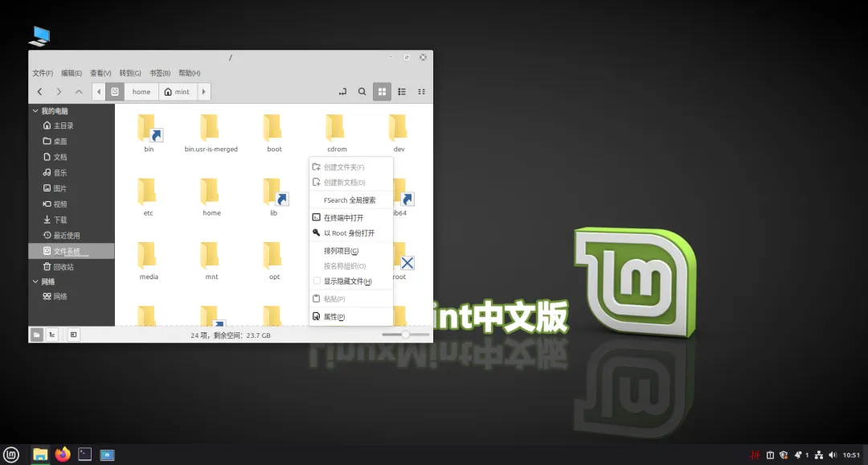Open the Linux Mint start menu
The width and height of the screenshot is (868, 465).
click(x=11, y=455)
